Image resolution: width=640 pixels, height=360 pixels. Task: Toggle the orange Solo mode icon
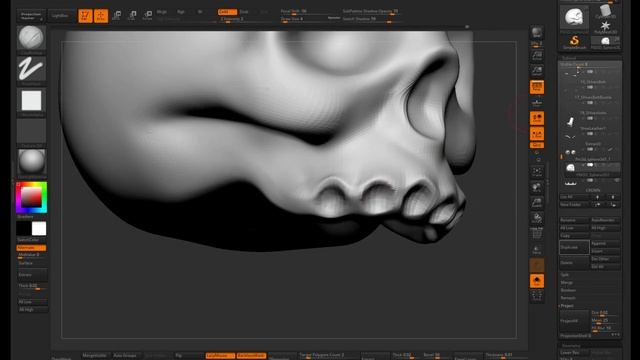coord(537,281)
